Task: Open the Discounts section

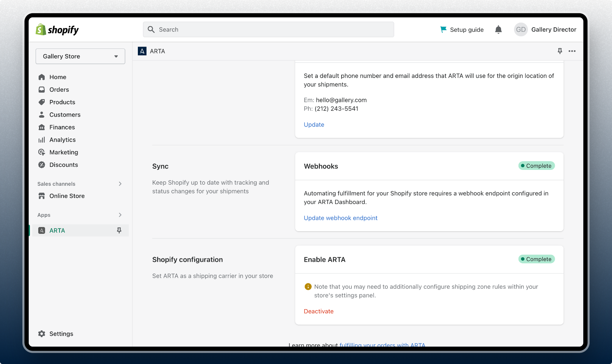Action: [x=63, y=165]
